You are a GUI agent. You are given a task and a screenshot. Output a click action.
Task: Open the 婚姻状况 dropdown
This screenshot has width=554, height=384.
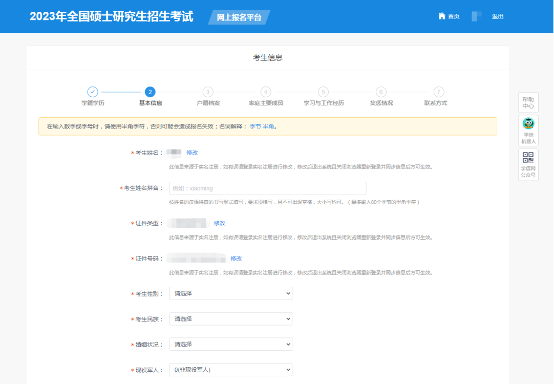coord(231,344)
